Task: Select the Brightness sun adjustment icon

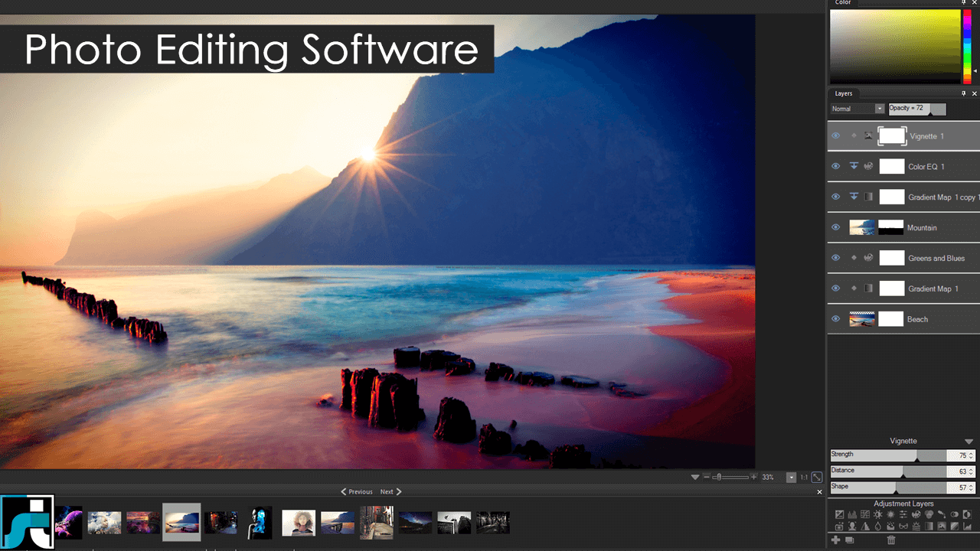Action: pos(878,514)
